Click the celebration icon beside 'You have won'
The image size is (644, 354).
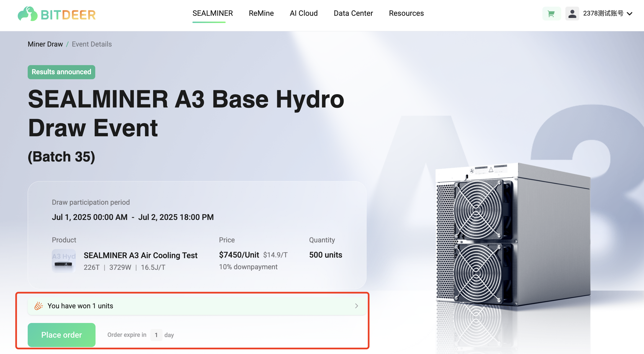click(38, 306)
